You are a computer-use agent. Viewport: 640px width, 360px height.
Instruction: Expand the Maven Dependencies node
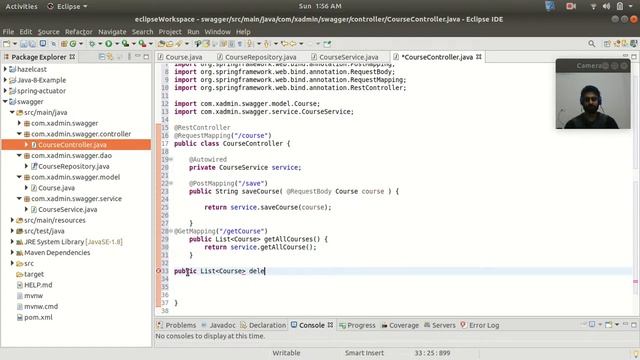[x=12, y=252]
